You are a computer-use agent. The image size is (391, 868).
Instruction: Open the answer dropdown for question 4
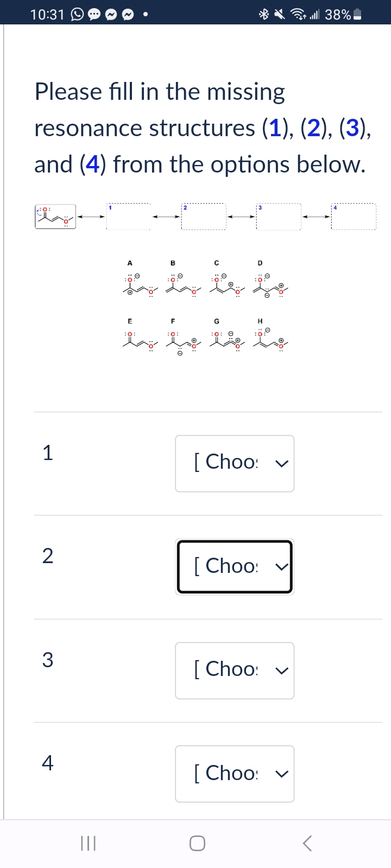tap(234, 774)
